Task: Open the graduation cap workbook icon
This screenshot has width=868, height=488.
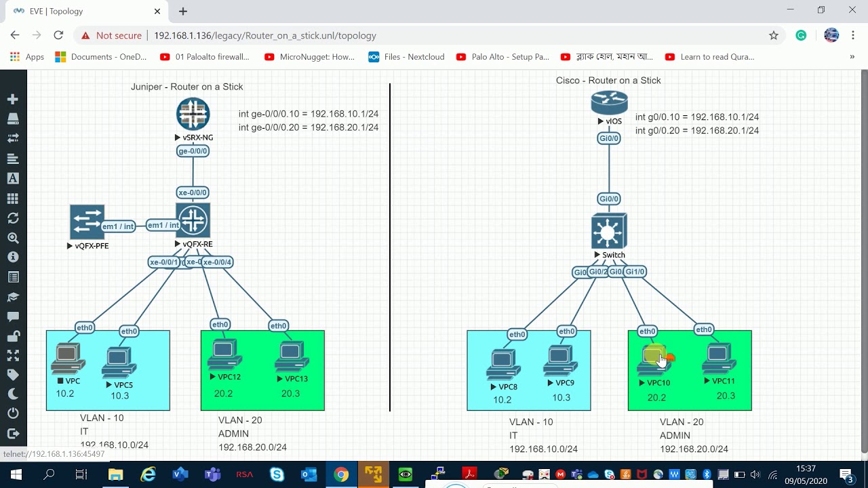Action: click(x=12, y=297)
